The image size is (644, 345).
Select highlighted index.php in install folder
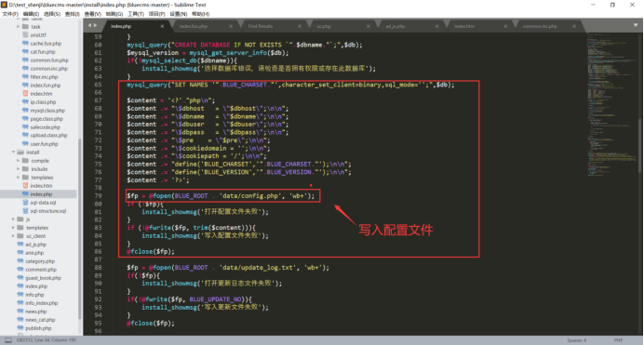click(x=38, y=194)
